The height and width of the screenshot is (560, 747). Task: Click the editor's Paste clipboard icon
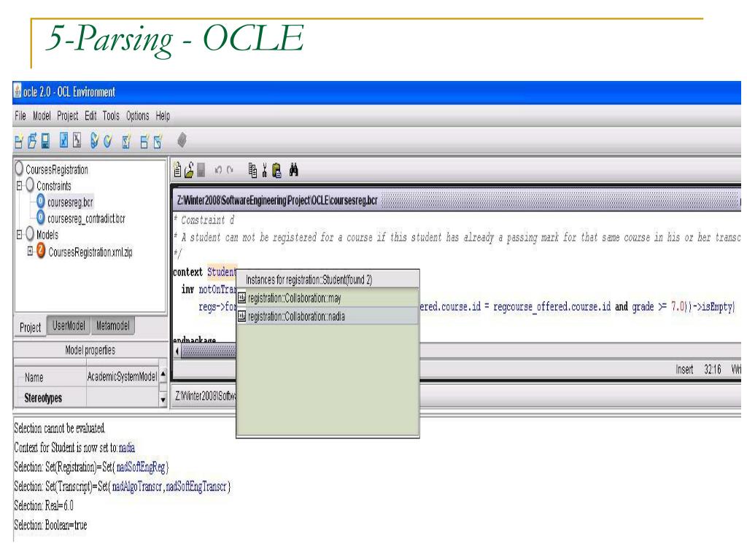click(276, 170)
